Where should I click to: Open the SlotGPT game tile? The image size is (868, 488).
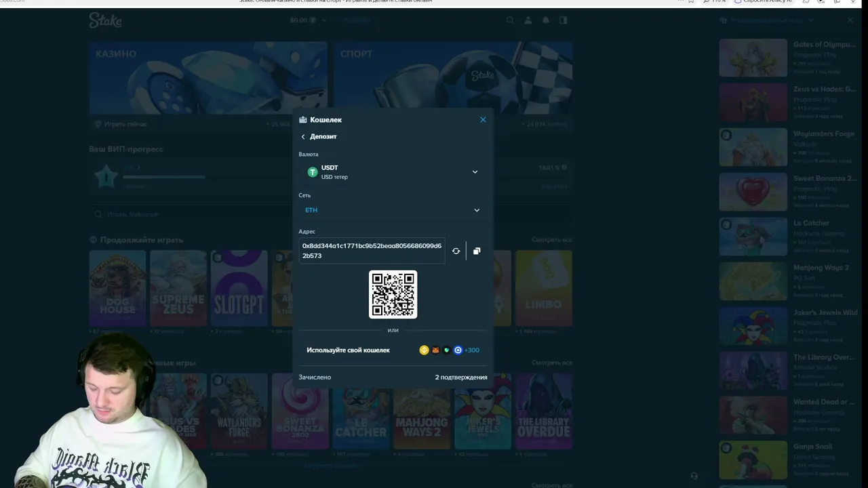coord(239,289)
